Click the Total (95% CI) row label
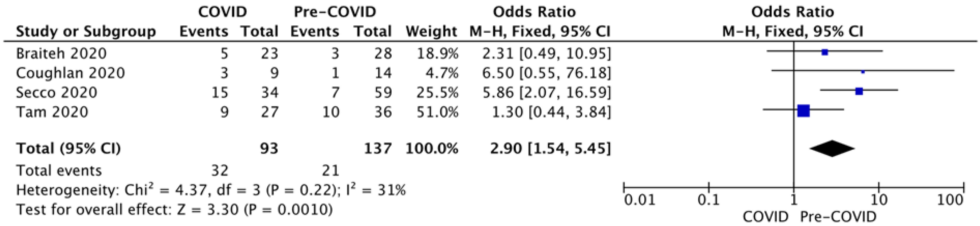 click(x=69, y=148)
